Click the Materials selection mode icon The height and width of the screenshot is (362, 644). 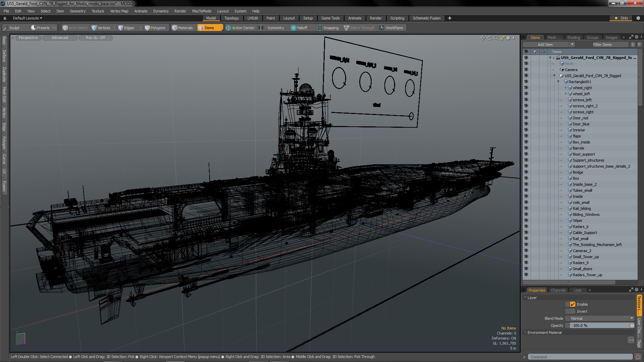point(175,28)
